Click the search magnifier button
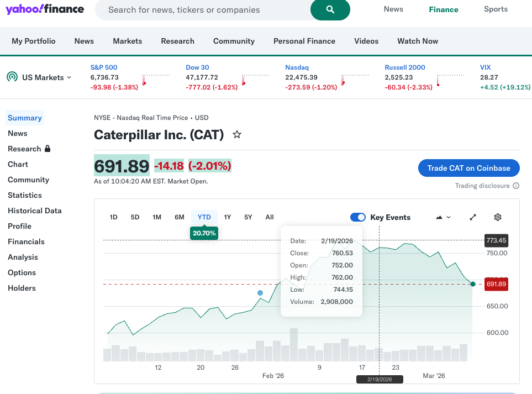This screenshot has height=394, width=532. pos(330,9)
